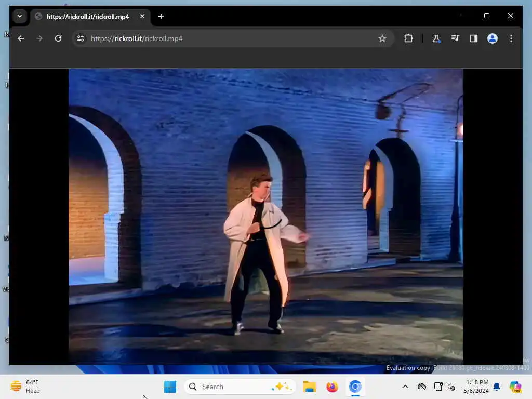532x399 pixels.
Task: Select the rickroll.mp4 browser tab
Action: coord(91,16)
